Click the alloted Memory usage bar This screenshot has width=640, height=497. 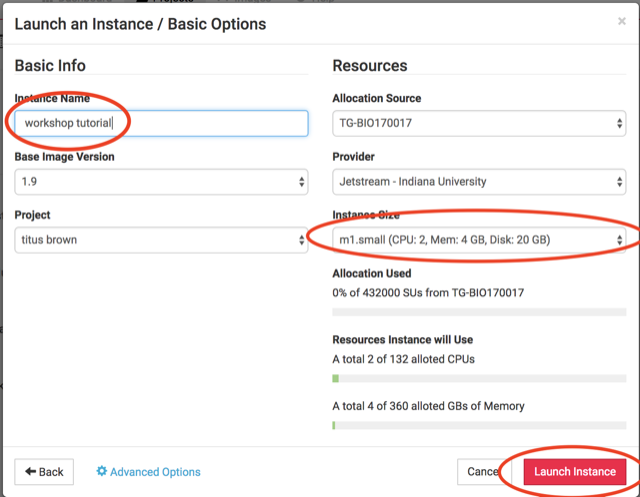(479, 425)
